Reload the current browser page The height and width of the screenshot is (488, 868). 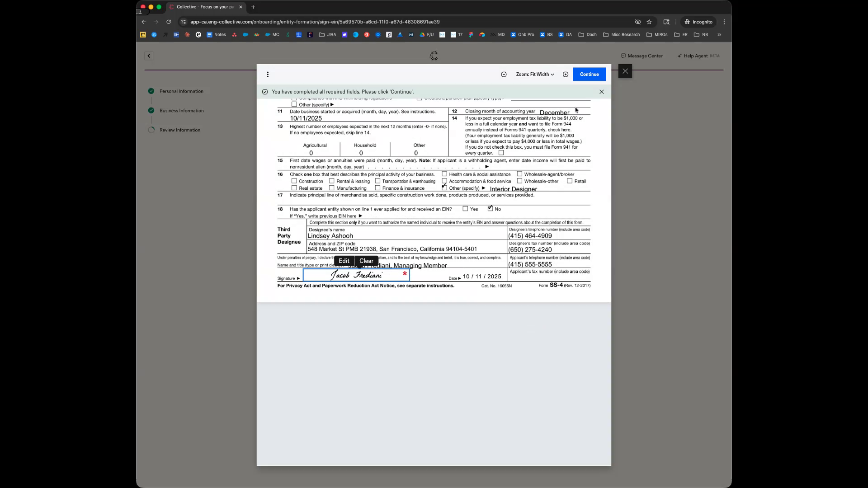coord(169,22)
